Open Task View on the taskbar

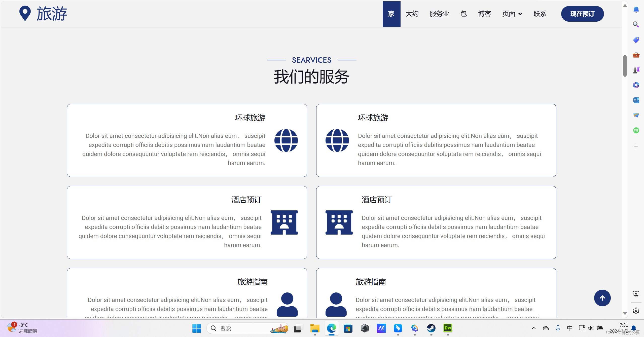[297, 328]
